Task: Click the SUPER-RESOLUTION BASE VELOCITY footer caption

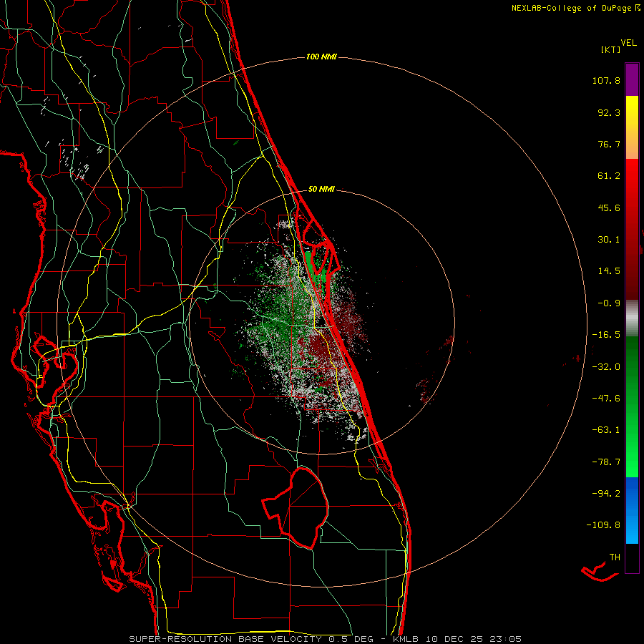Action: 326,639
